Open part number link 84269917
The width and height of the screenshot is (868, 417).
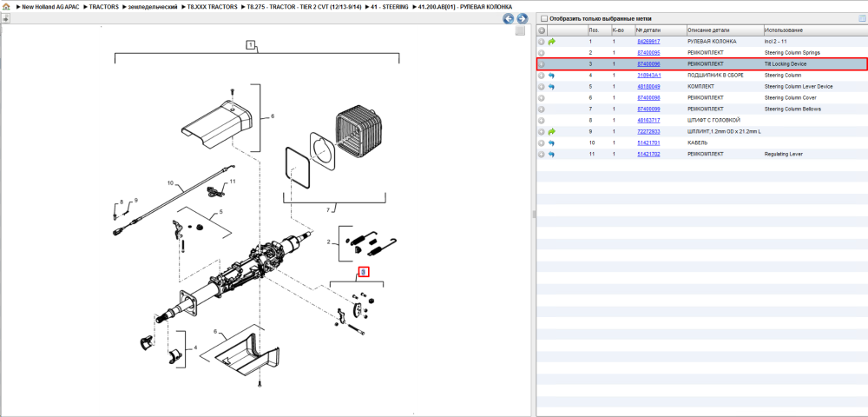point(648,42)
